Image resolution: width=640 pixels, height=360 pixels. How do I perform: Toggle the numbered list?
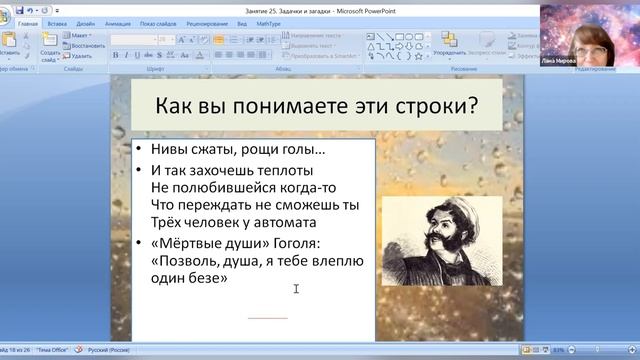234,39
